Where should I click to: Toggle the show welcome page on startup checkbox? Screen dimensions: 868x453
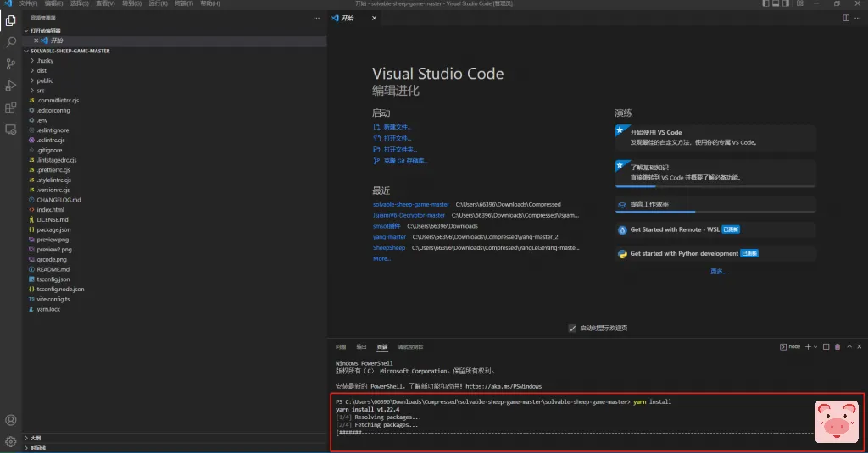coord(572,328)
